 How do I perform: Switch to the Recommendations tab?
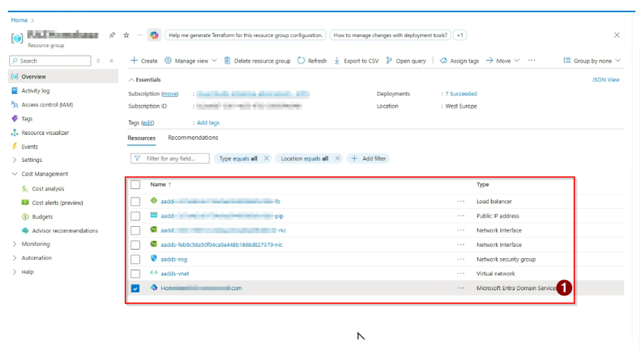193,138
